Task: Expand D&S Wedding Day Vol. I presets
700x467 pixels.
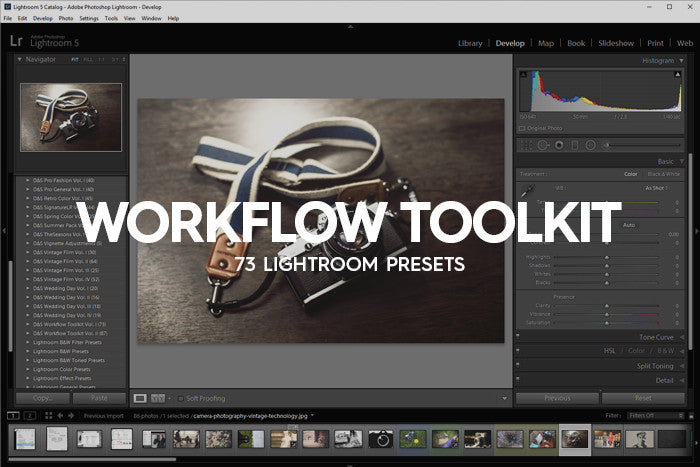Action: 28,288
